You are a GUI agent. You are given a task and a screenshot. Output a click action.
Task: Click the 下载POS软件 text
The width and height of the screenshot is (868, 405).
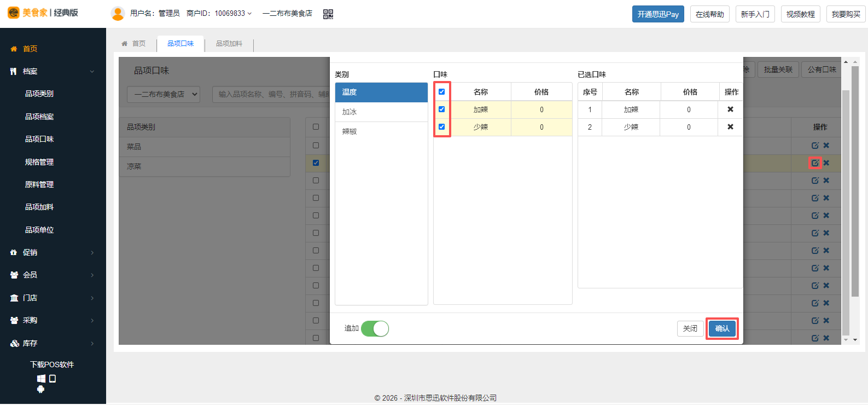point(52,364)
